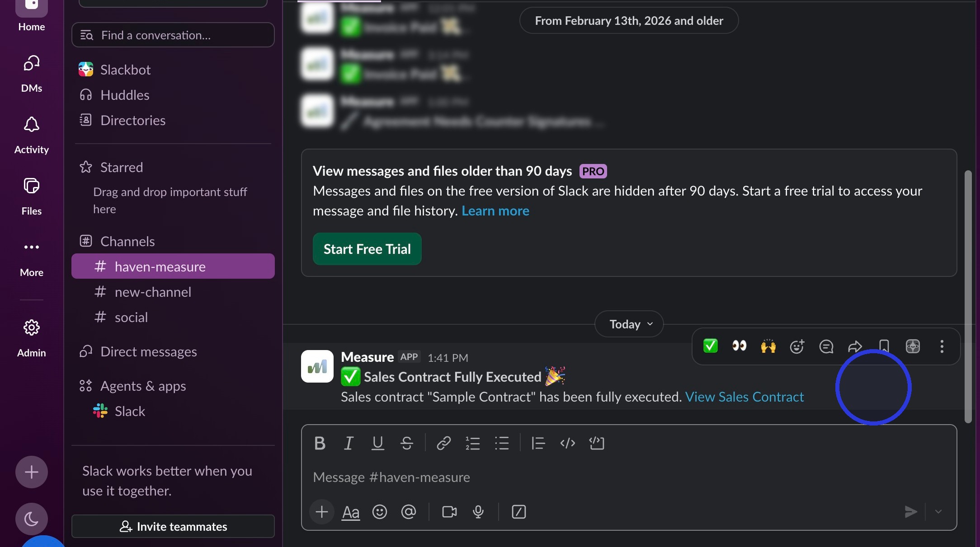Click the Measure sender name at 1:41 PM
Image resolution: width=980 pixels, height=547 pixels.
[x=367, y=357]
